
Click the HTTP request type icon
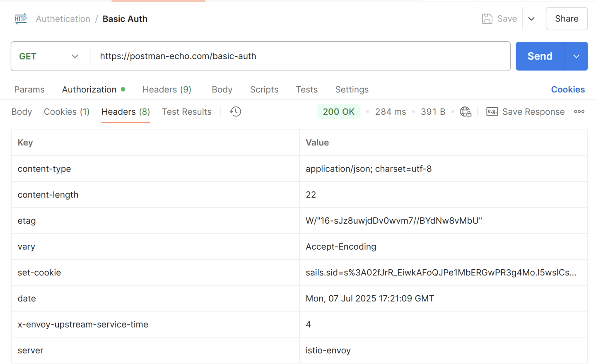point(20,19)
